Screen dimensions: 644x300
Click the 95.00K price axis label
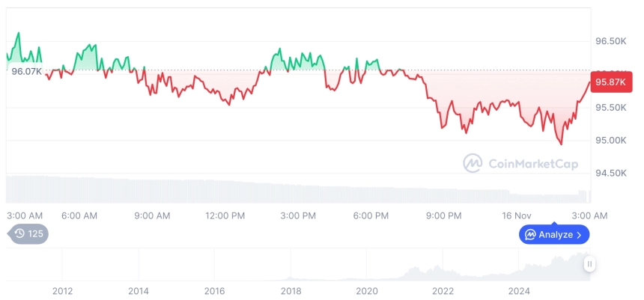(x=610, y=141)
